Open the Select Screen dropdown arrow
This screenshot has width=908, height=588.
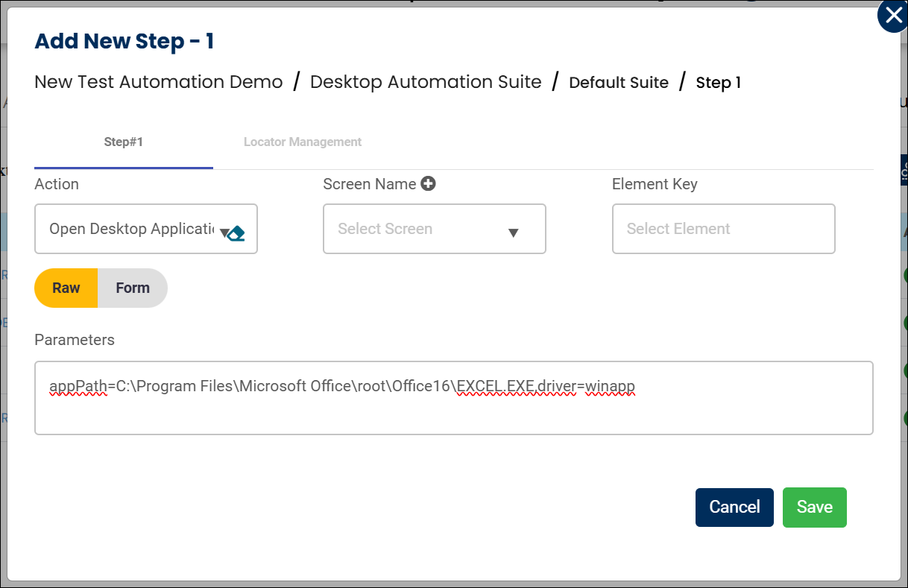click(513, 233)
